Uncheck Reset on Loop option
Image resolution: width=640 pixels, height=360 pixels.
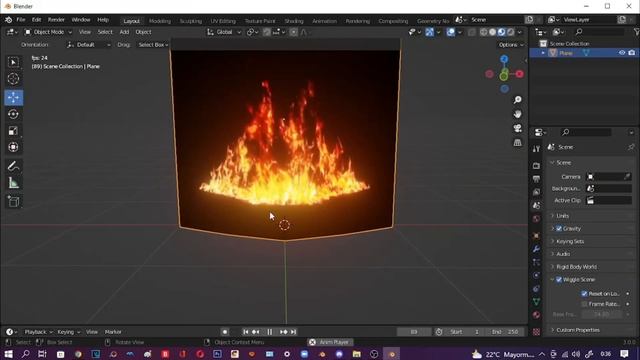pos(584,293)
